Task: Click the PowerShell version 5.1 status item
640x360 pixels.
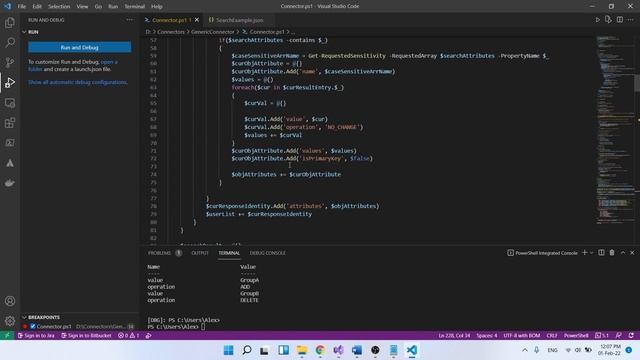Action: click(x=602, y=336)
